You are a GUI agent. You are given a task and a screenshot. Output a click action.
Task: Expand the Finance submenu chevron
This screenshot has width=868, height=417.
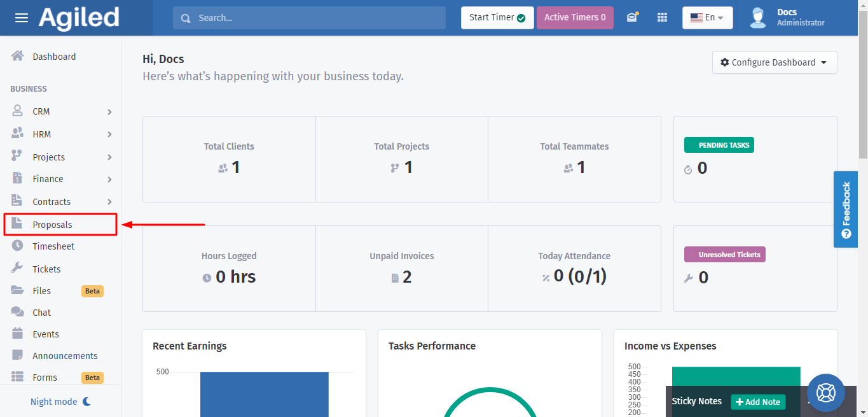[110, 180]
